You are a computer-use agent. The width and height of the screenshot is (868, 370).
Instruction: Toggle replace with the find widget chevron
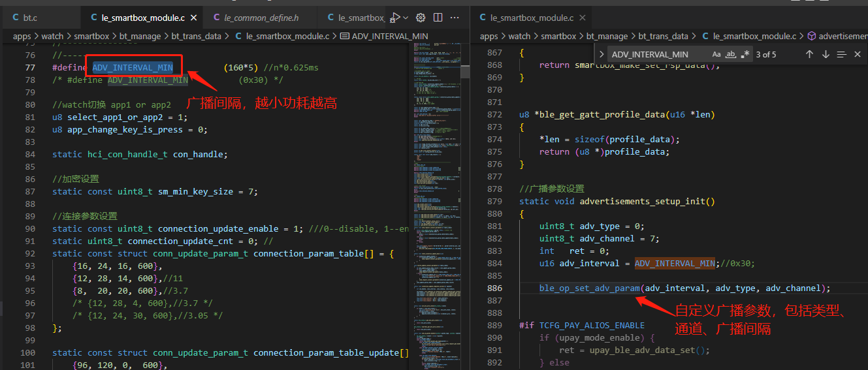(x=602, y=54)
